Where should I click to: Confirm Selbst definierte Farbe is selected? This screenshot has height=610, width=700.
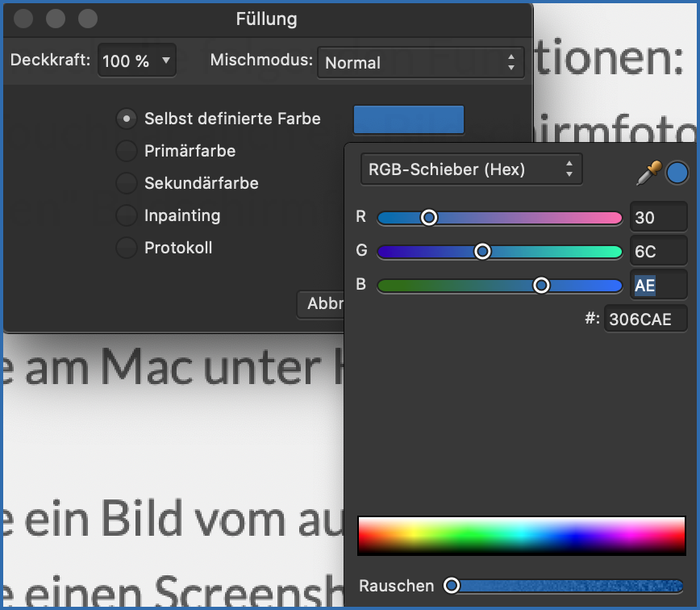click(126, 118)
